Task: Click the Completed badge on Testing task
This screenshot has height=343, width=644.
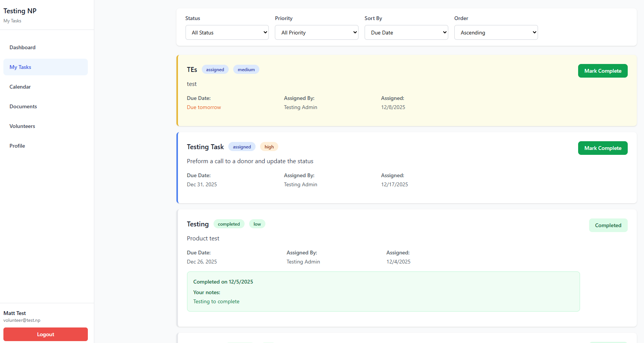Action: pyautogui.click(x=608, y=225)
